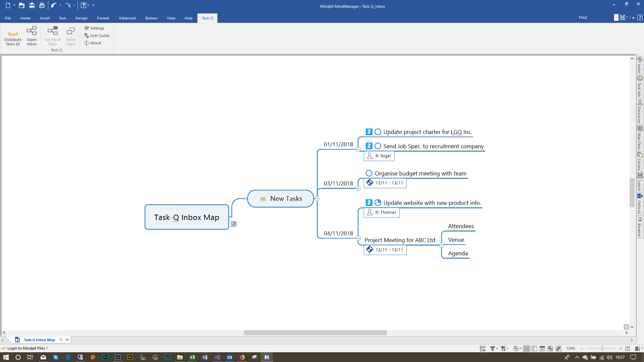This screenshot has height=362, width=644.
Task: Open Inbox from Task-Q ribbon
Action: pyautogui.click(x=32, y=31)
